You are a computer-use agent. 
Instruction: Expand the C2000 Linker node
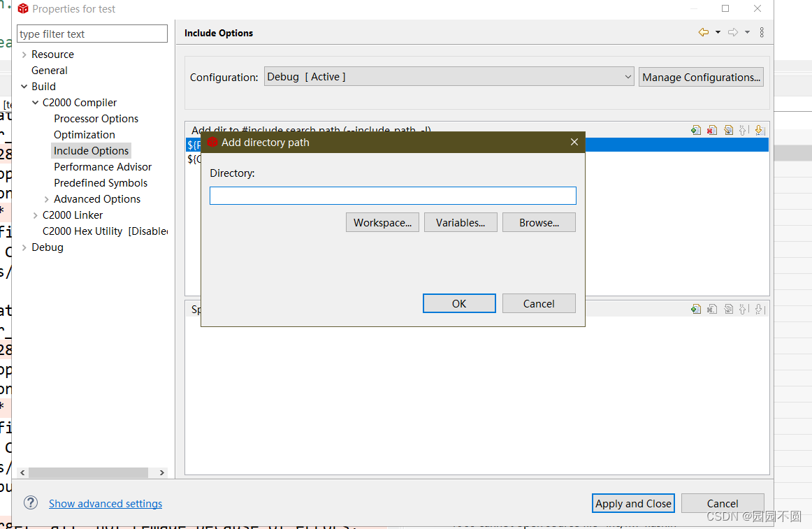coord(35,215)
